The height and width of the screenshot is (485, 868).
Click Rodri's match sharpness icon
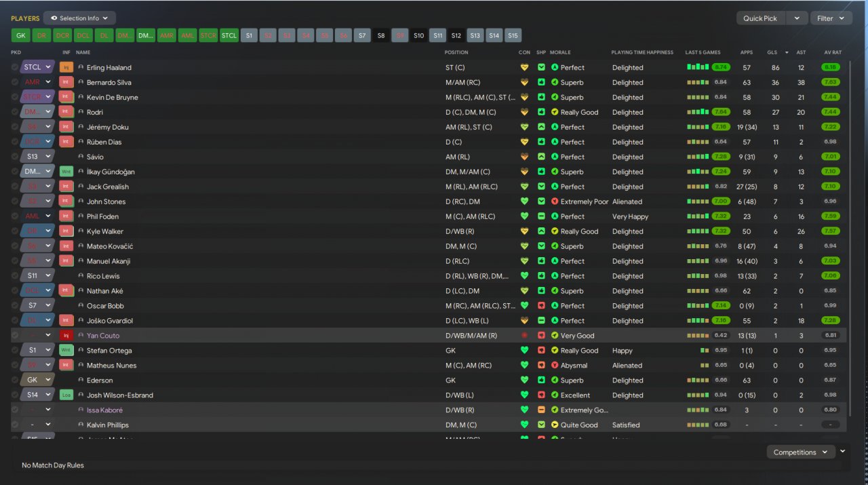point(541,113)
